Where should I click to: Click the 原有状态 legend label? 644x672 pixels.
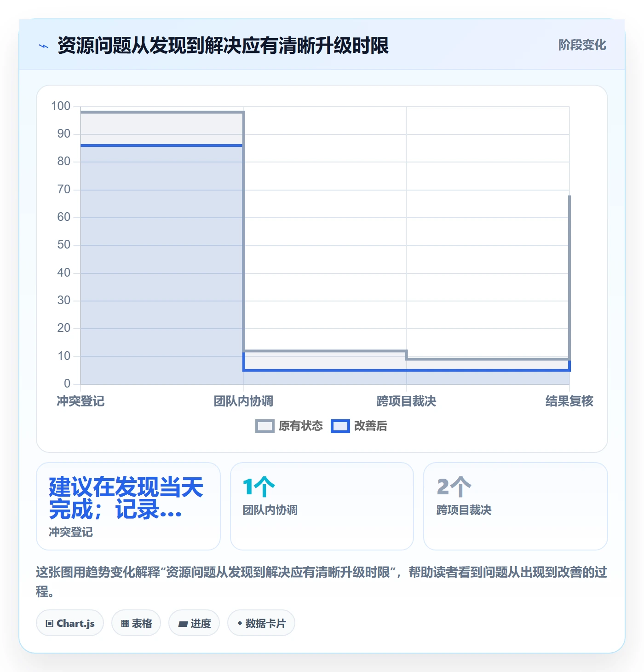pyautogui.click(x=301, y=426)
